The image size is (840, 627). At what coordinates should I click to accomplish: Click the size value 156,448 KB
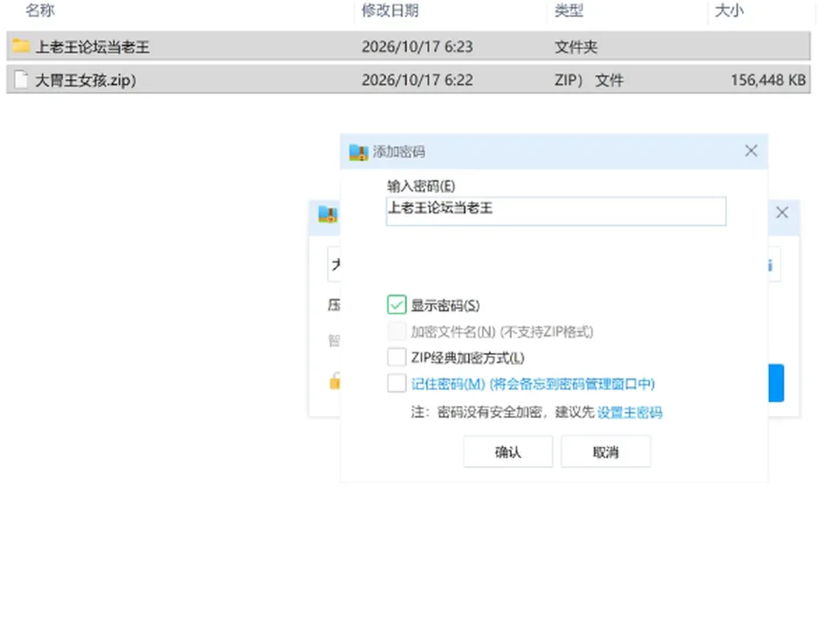click(x=768, y=80)
